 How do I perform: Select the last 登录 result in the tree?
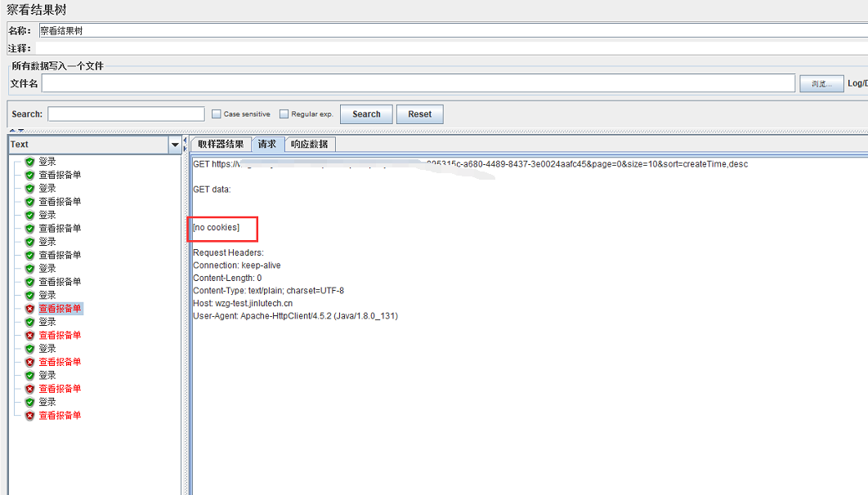coord(47,402)
